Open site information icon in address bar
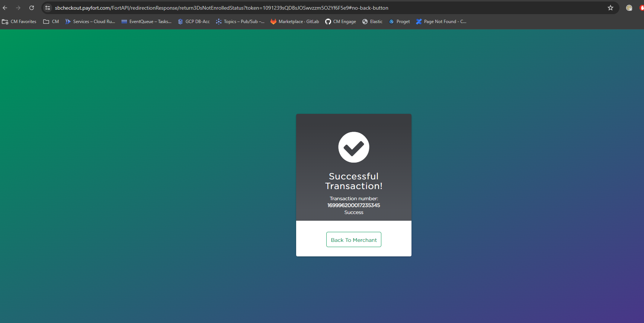The image size is (644, 323). pos(48,8)
